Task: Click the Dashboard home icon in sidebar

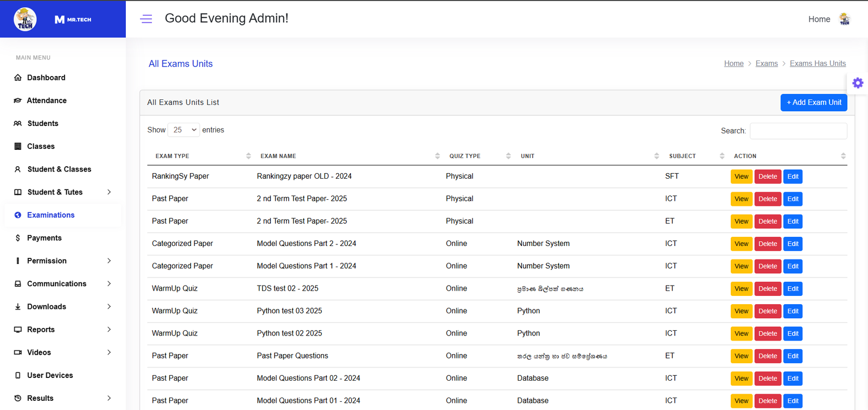Action: pos(18,78)
